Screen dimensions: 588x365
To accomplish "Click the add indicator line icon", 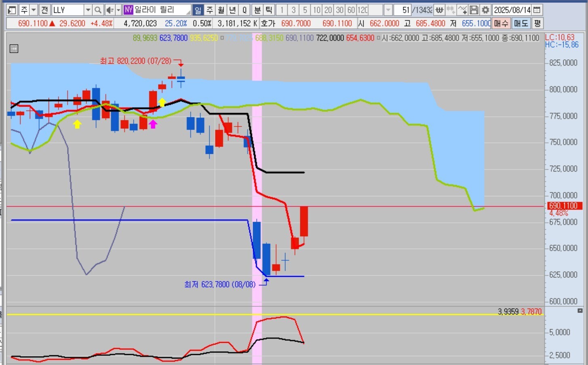I will point(463,10).
